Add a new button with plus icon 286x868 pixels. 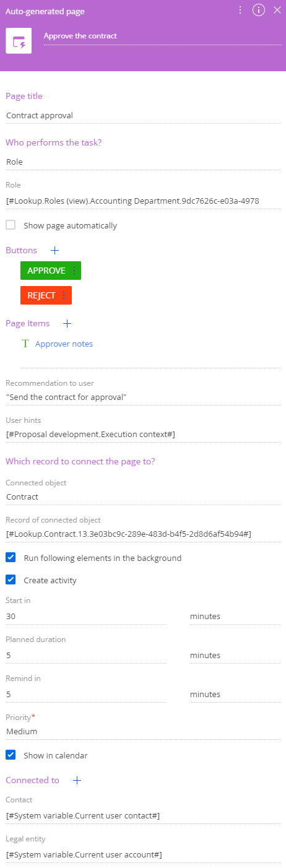click(x=54, y=251)
